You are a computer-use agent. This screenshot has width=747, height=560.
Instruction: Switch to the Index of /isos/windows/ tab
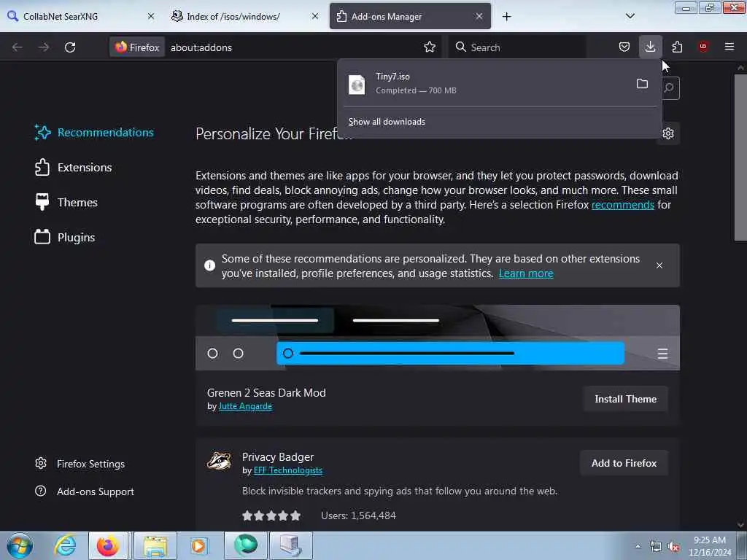(x=245, y=16)
